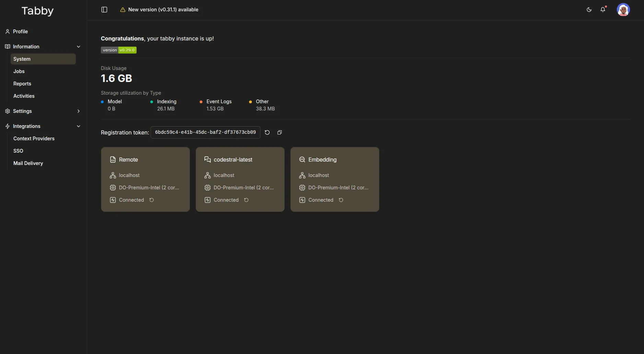The image size is (644, 354).
Task: Toggle the sidebar panel icon
Action: coord(104,10)
